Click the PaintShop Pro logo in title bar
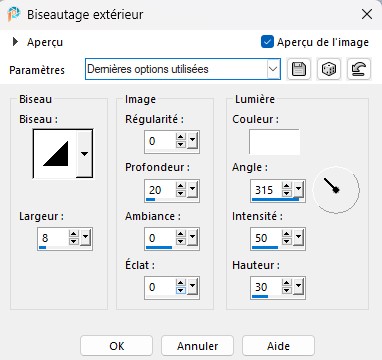The image size is (382, 360). pyautogui.click(x=14, y=14)
